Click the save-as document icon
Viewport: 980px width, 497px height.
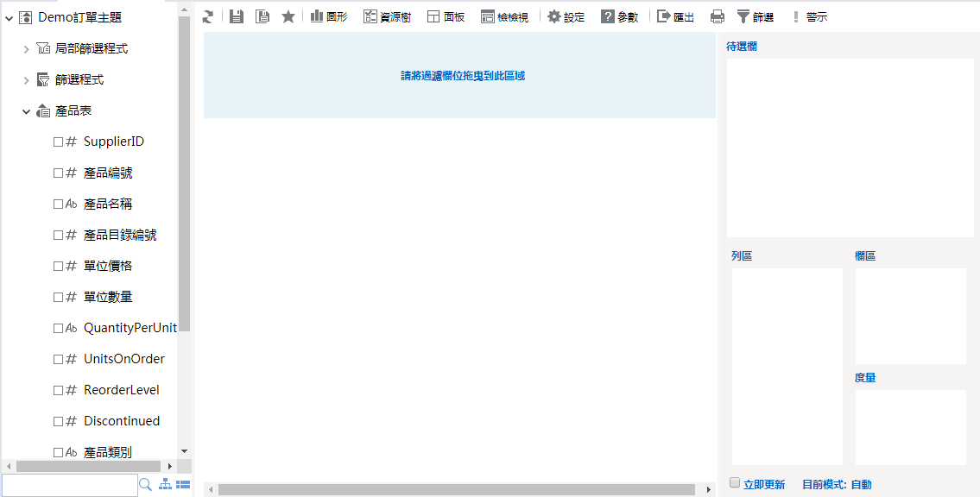pyautogui.click(x=262, y=16)
